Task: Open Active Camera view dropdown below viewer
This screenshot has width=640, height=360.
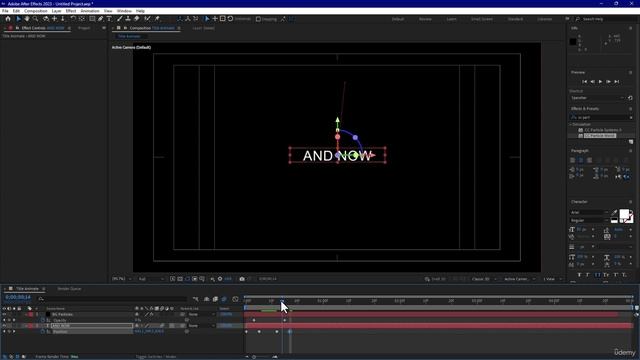Action: [519, 279]
